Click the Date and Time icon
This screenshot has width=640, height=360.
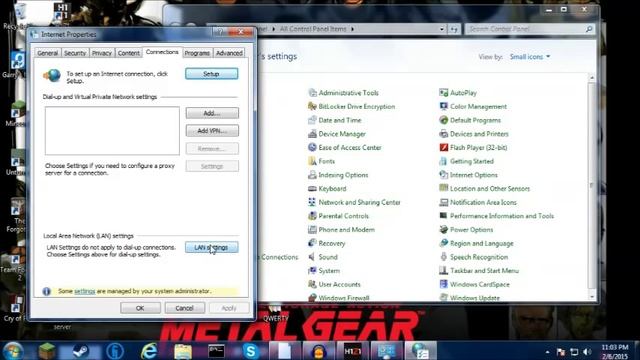(312, 120)
